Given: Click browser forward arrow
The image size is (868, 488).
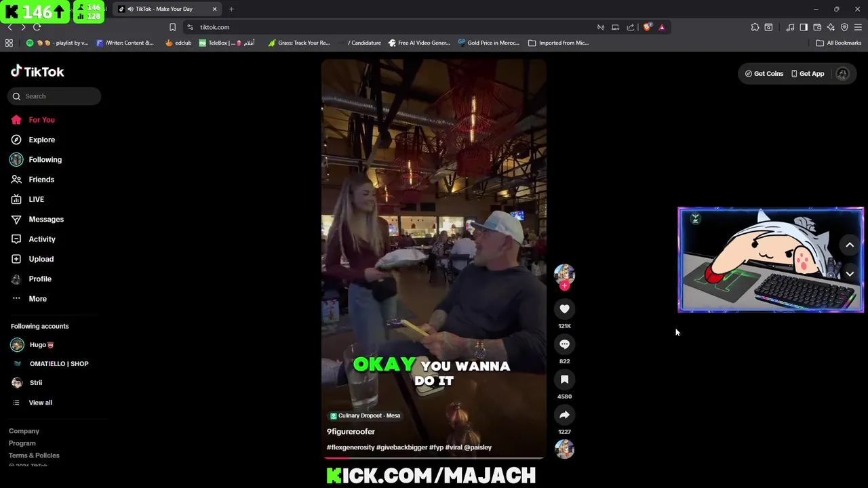Looking at the screenshot, I should [23, 27].
